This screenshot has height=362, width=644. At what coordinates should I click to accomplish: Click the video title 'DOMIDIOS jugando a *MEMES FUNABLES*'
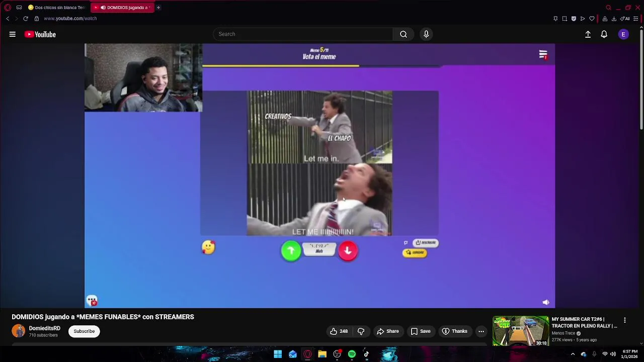pos(103,317)
